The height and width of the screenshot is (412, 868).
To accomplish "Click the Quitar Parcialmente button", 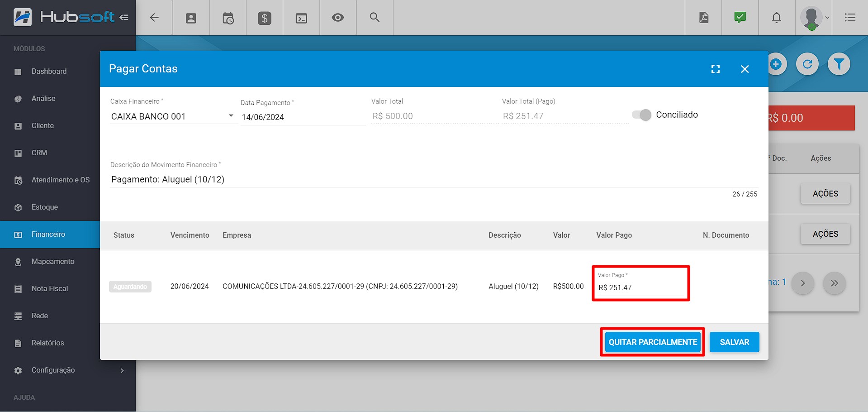I will click(x=652, y=342).
